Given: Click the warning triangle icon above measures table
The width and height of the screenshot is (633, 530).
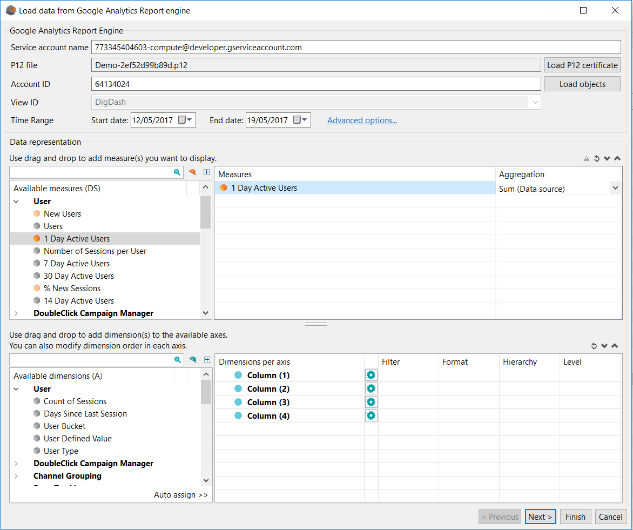Looking at the screenshot, I should pos(586,159).
